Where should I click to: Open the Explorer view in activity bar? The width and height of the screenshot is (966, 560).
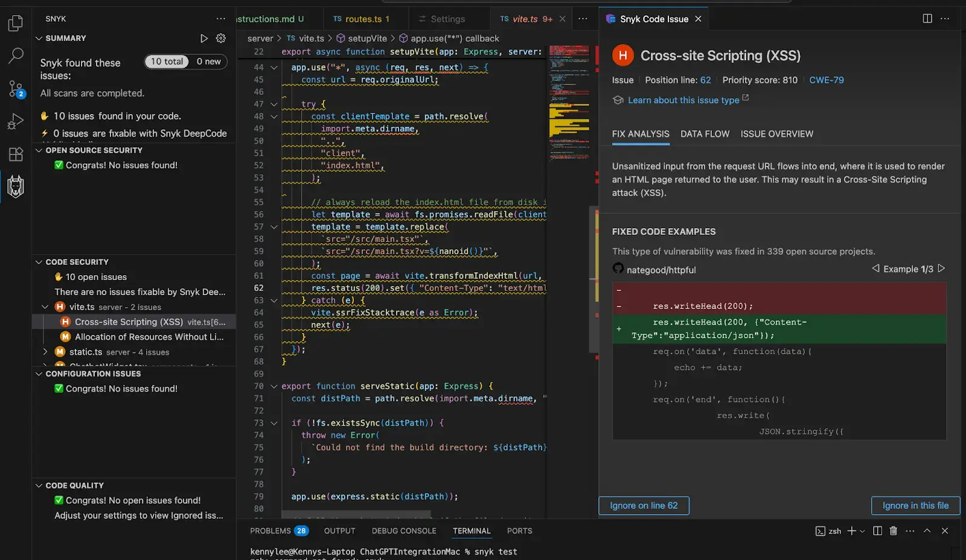(x=16, y=24)
